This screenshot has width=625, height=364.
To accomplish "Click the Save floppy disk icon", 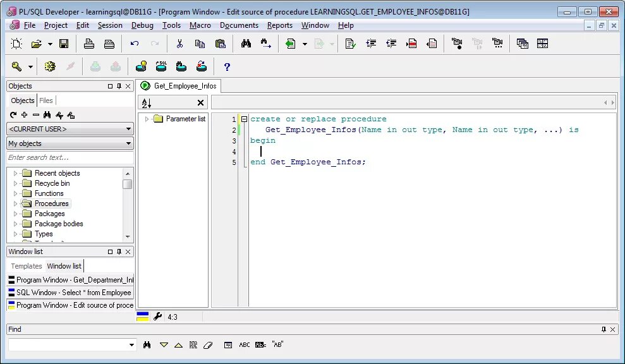I will coord(64,44).
